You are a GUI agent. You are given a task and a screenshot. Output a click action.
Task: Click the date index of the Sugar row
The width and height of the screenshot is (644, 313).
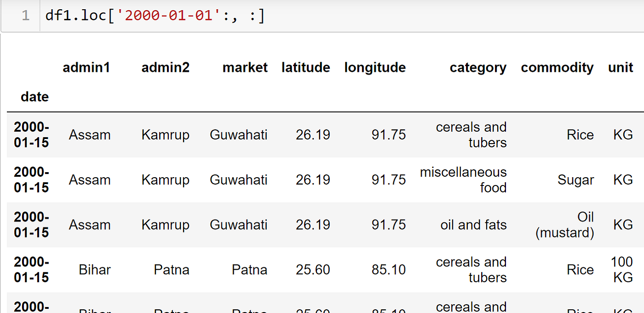31,180
